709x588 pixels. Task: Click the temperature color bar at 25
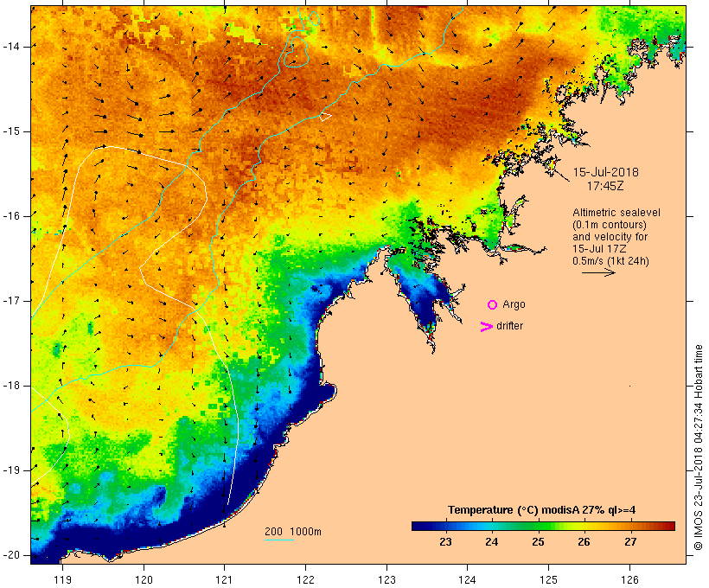538,526
